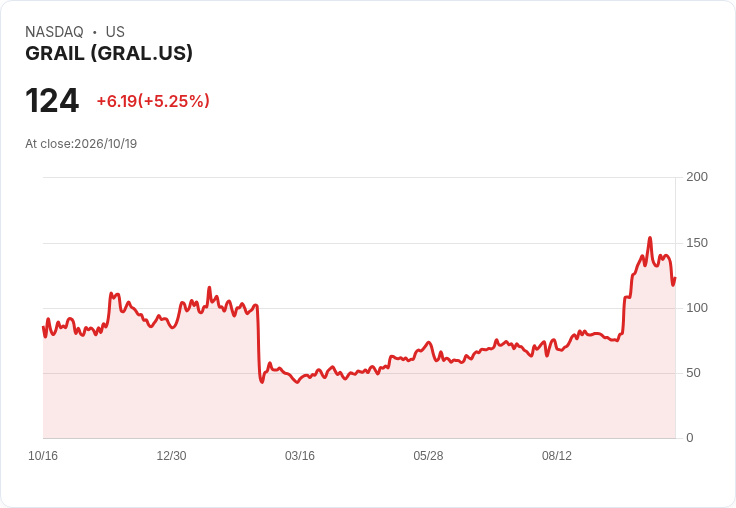Click the 100 y-axis value label
The width and height of the screenshot is (736, 508).
pyautogui.click(x=697, y=308)
